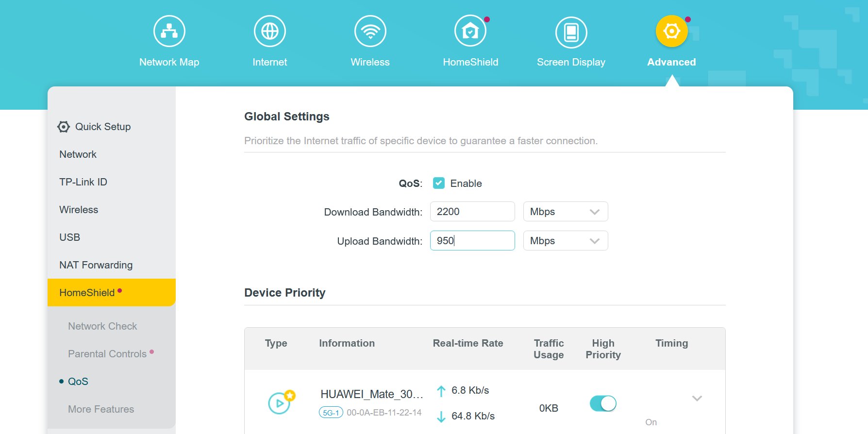Expand the Timing chevron for HUAWEI device
The width and height of the screenshot is (868, 434).
(x=697, y=399)
